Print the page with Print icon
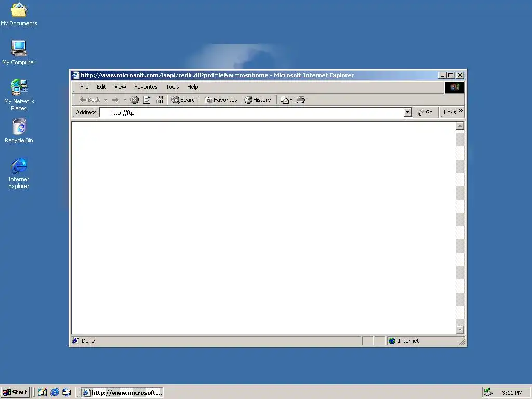 (x=301, y=100)
